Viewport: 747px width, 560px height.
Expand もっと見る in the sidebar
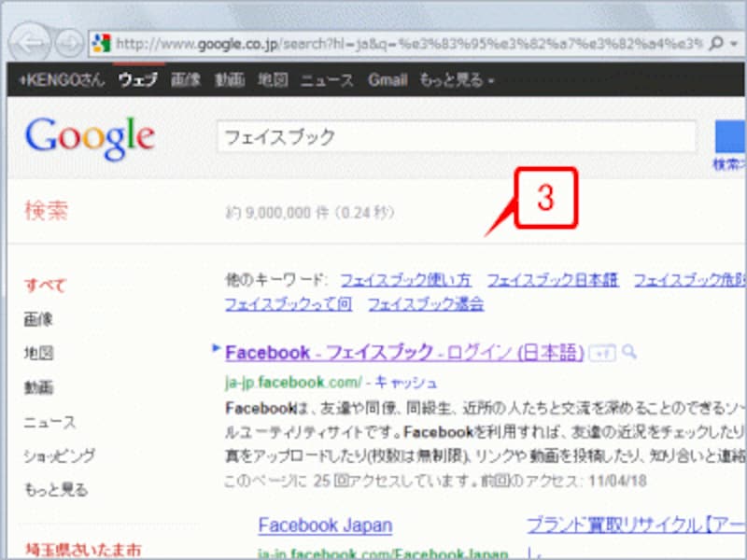point(56,489)
